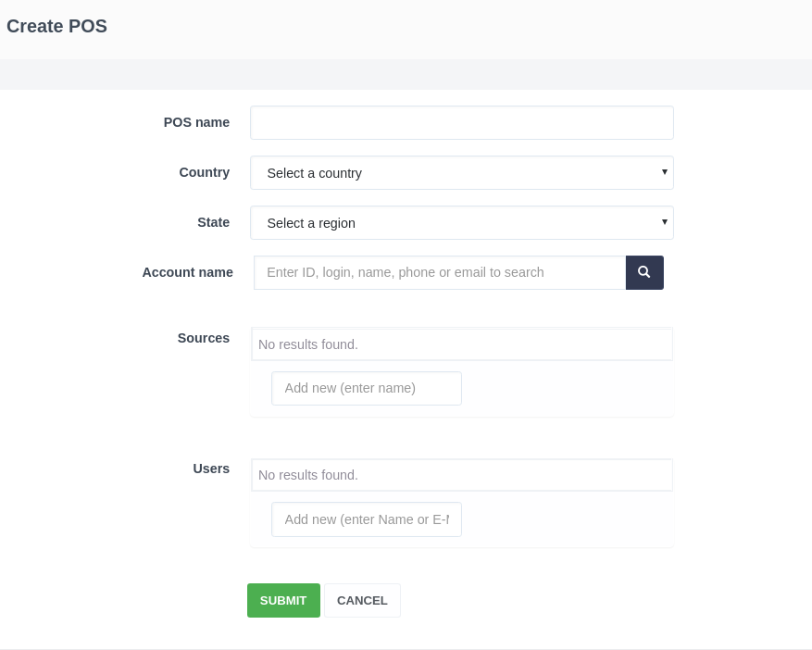Click the 'Account name' label
Screen dimensions: 812x650
[x=187, y=272]
